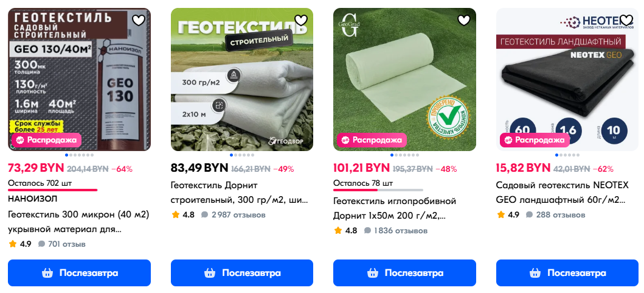This screenshot has width=644, height=293.
Task: Add 15,82 BYN NEOTEX geotextile to cart
Action: 567,273
